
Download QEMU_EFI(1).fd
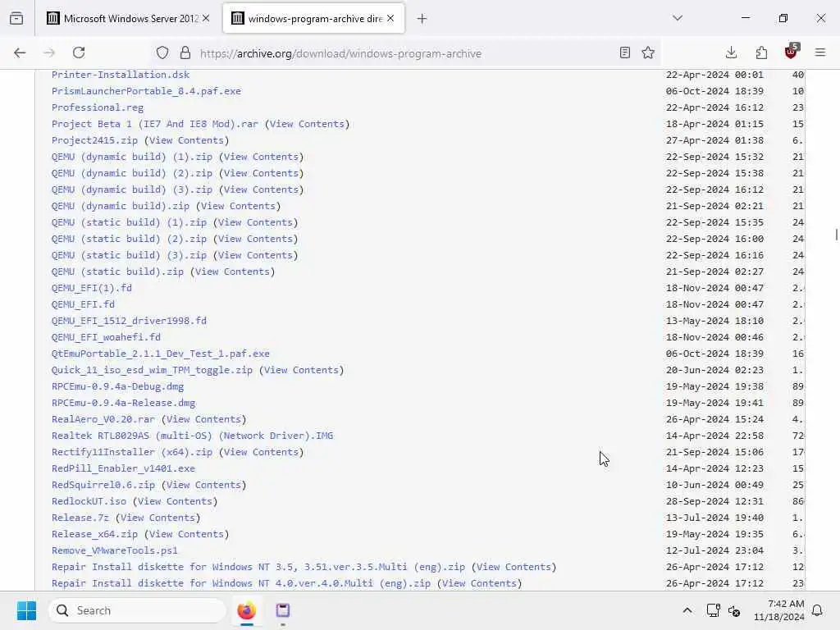(92, 288)
